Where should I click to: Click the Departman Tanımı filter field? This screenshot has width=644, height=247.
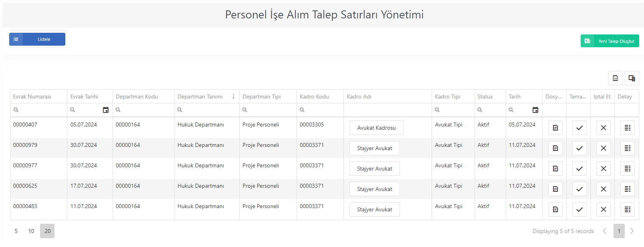207,110
